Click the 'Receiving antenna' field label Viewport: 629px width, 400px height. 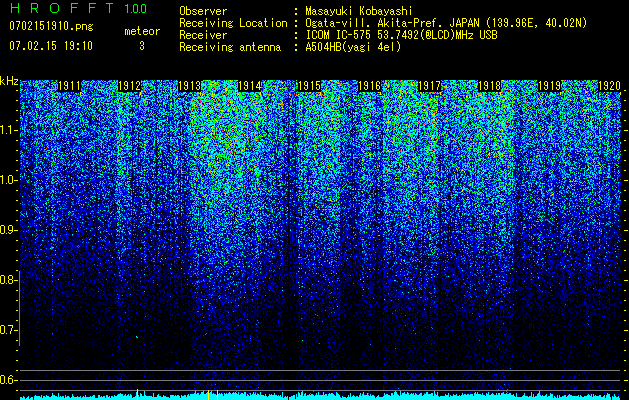click(230, 47)
